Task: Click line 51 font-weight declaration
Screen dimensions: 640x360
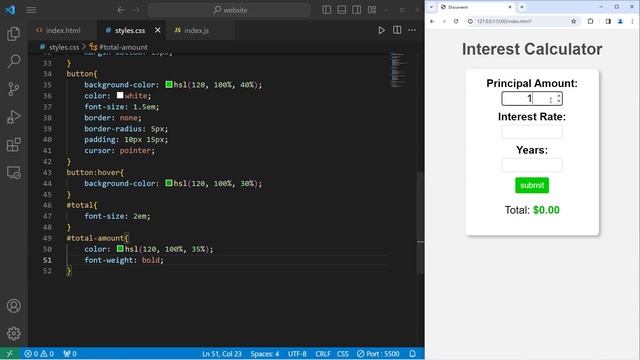Action: tap(124, 260)
